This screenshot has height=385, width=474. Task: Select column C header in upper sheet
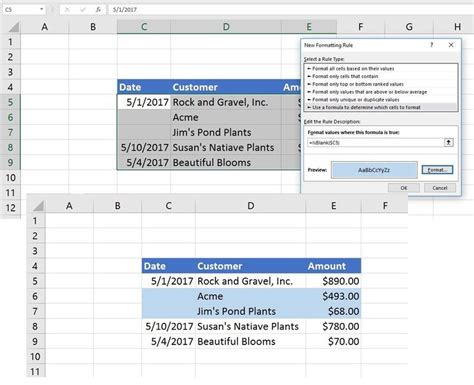(144, 27)
